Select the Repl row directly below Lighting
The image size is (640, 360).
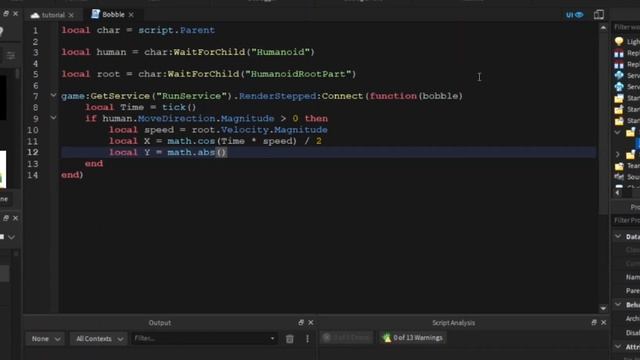click(627, 53)
